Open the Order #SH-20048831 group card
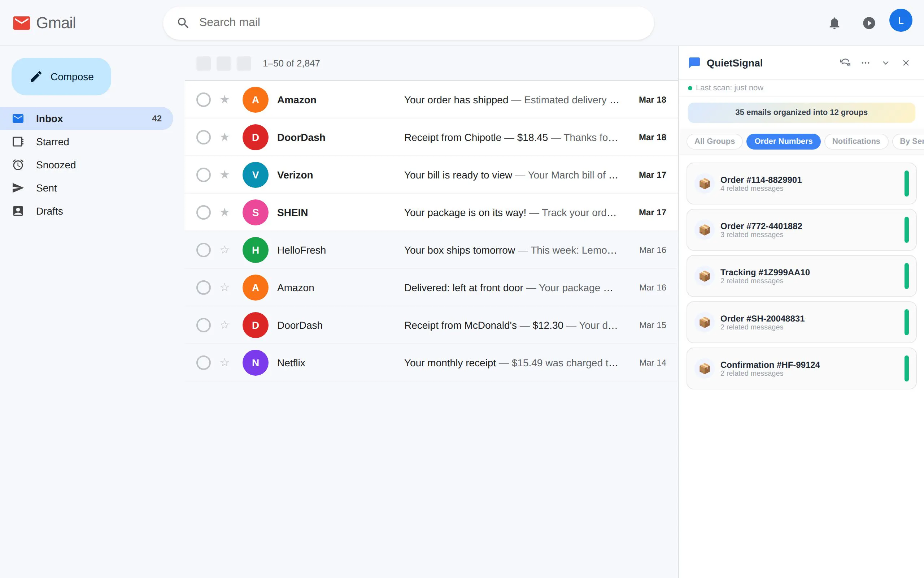The height and width of the screenshot is (578, 924). 801,322
